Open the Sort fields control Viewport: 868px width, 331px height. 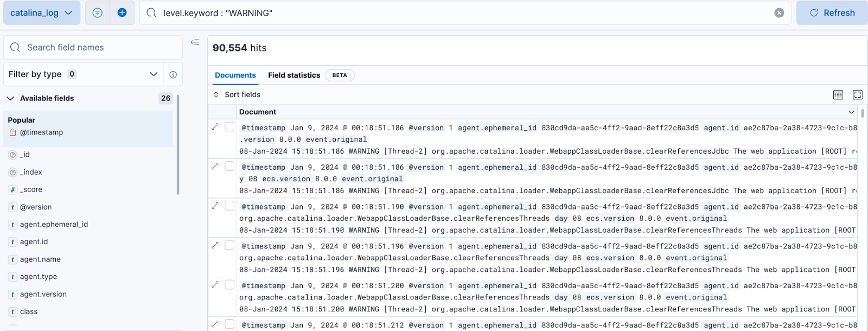coord(237,94)
